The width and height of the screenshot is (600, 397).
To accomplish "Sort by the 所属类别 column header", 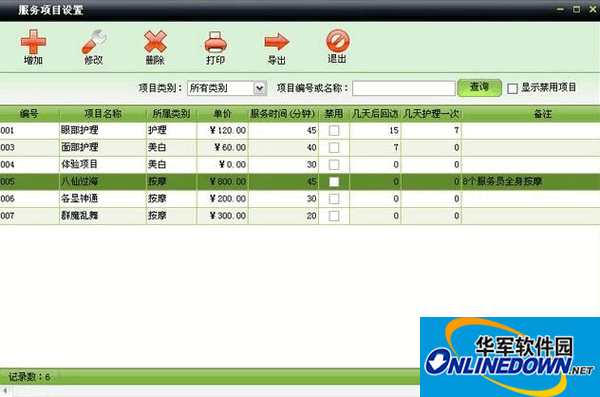I will click(171, 114).
